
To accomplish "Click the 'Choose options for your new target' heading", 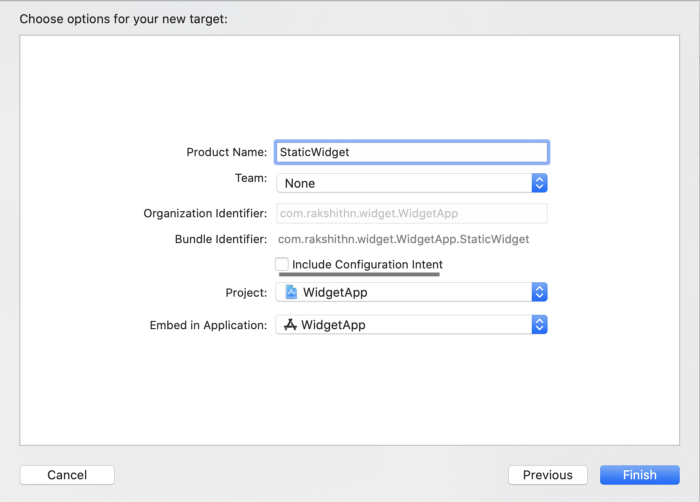I will (x=124, y=19).
